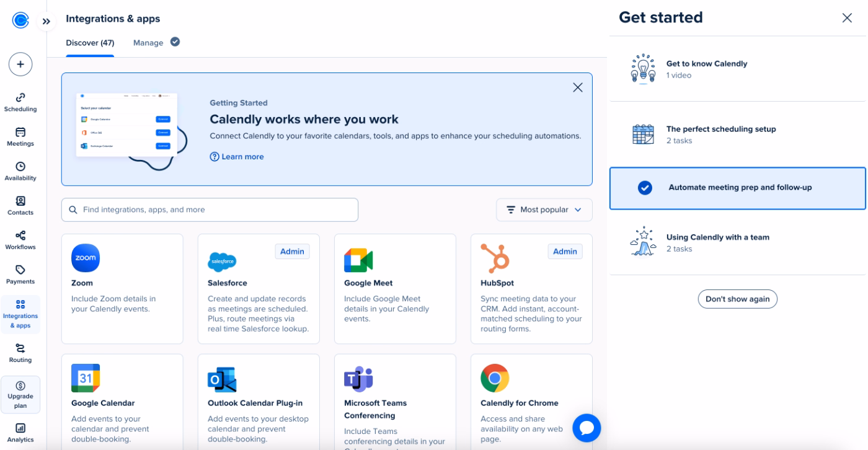This screenshot has width=868, height=450.
Task: Click Don't show again button
Action: click(x=737, y=299)
